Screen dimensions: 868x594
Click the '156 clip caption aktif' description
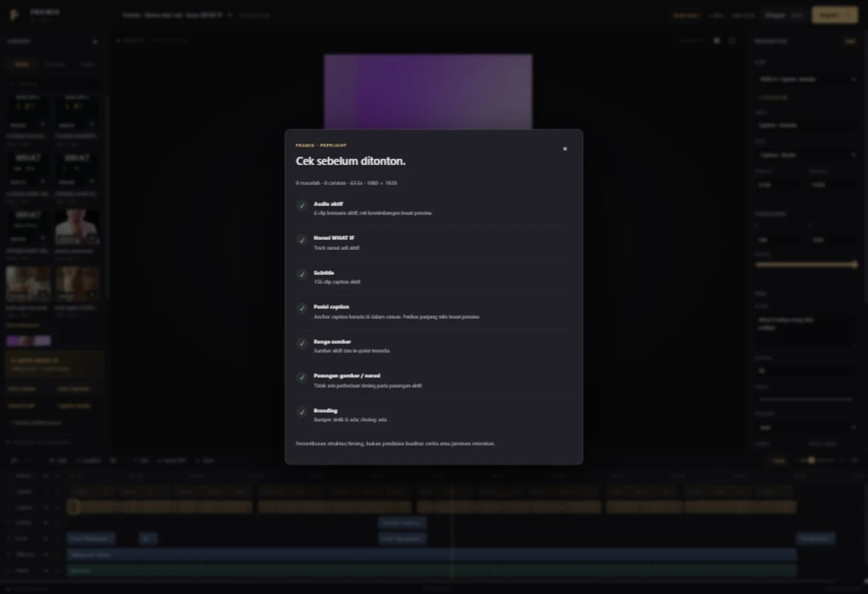[x=337, y=282]
